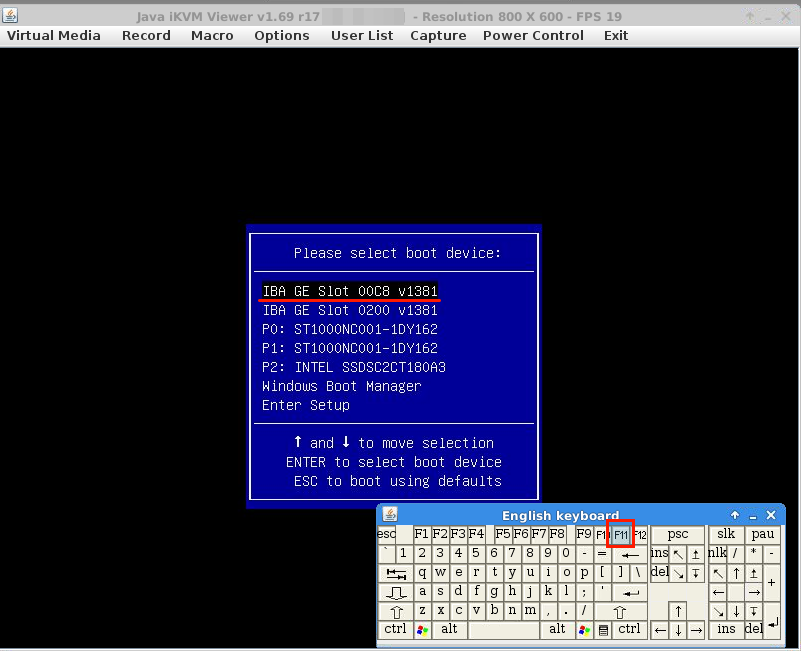Click the esc key on English keyboard
The image size is (801, 651).
pyautogui.click(x=387, y=534)
